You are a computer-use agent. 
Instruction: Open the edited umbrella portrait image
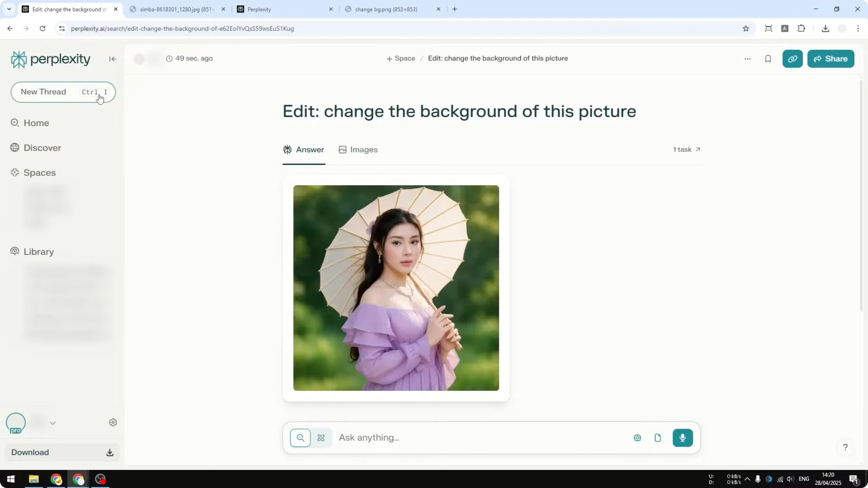coord(396,288)
